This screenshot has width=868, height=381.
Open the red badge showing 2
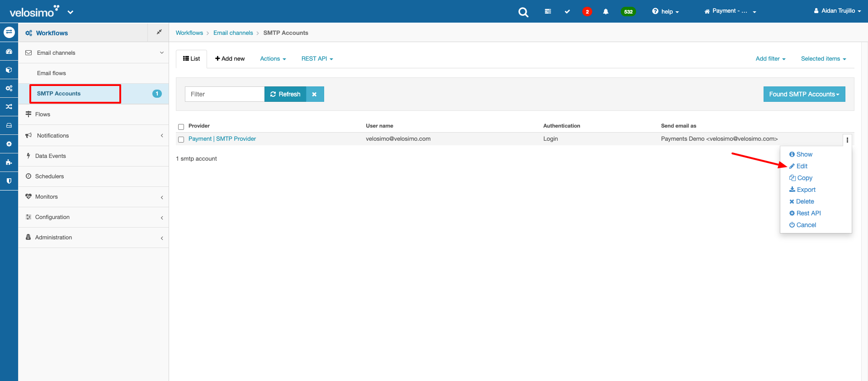click(587, 12)
